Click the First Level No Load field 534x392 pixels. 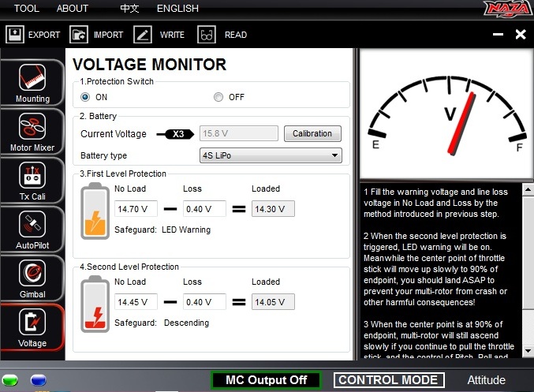pyautogui.click(x=136, y=209)
